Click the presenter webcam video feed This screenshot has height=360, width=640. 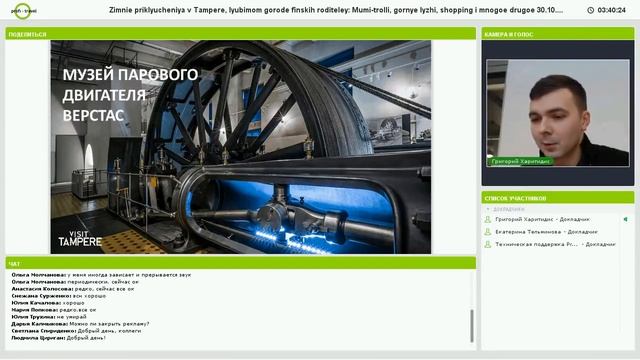coord(558,113)
